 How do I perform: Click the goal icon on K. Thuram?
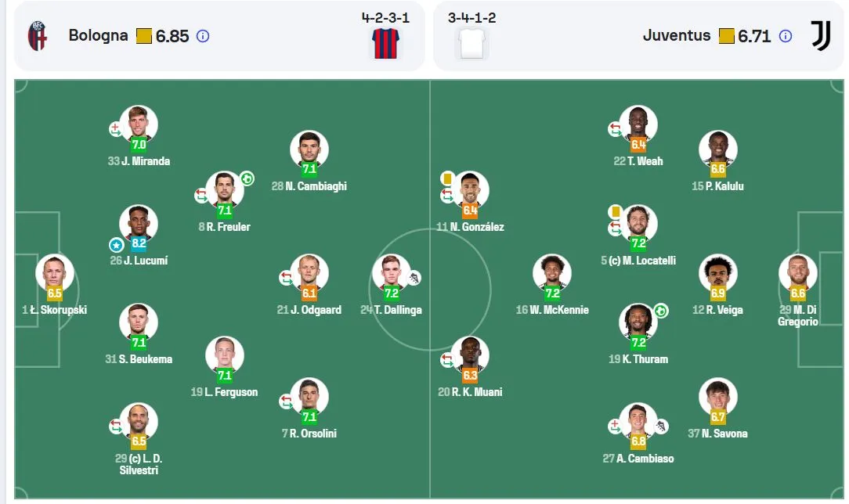point(661,311)
